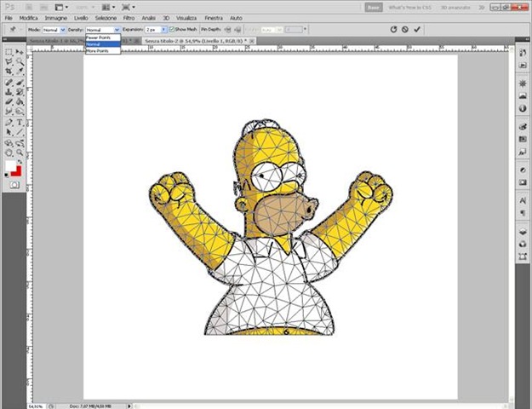Choose More Points density option

pyautogui.click(x=103, y=50)
